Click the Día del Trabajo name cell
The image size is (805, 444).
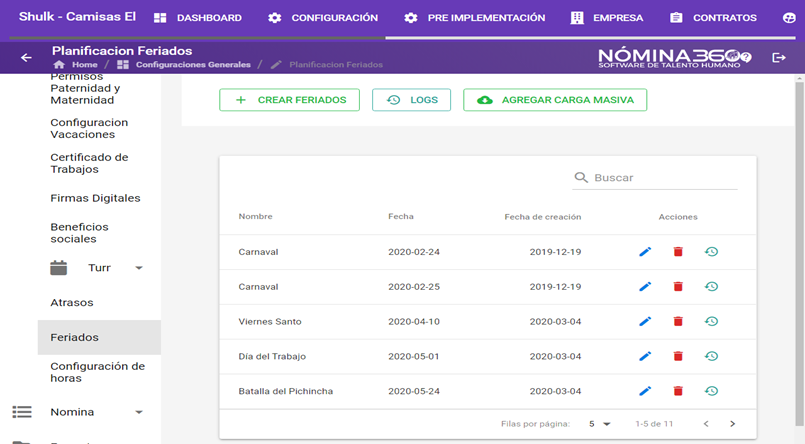tap(272, 357)
